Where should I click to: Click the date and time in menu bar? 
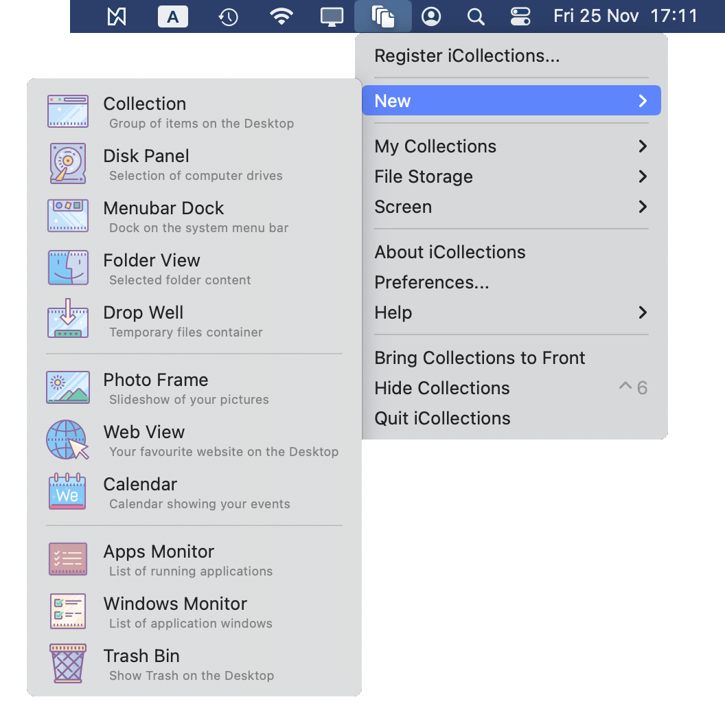(x=625, y=16)
